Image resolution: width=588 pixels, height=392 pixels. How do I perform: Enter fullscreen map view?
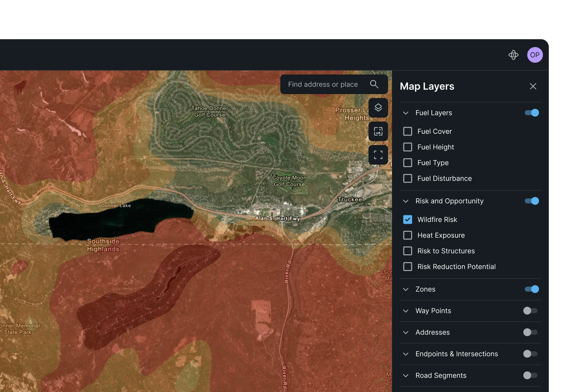pyautogui.click(x=378, y=155)
